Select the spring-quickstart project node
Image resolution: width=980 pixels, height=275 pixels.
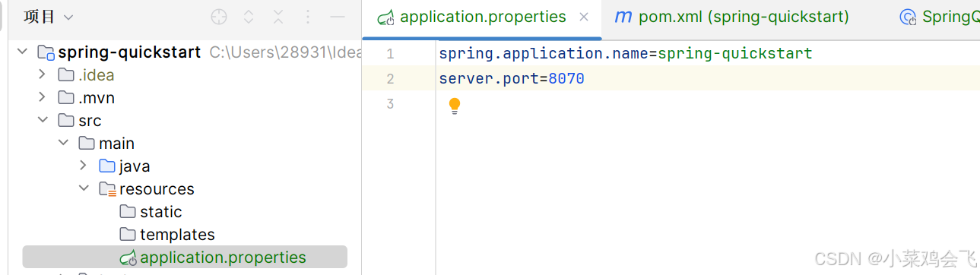(129, 52)
